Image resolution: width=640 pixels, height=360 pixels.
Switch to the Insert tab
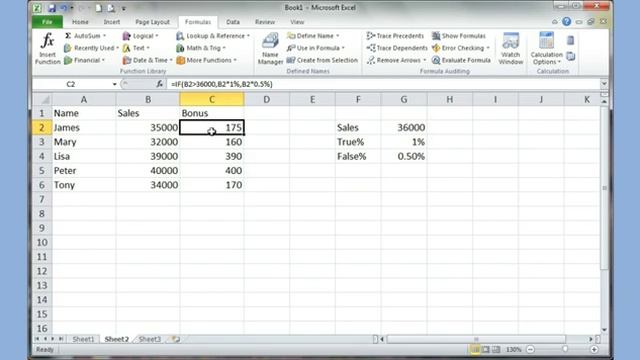[x=111, y=22]
